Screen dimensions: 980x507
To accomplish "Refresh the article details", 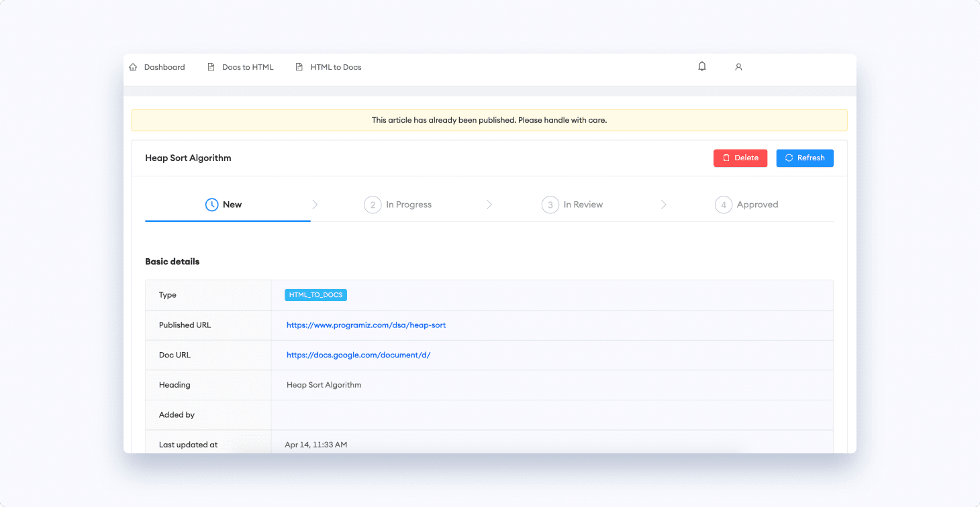I will tap(805, 158).
